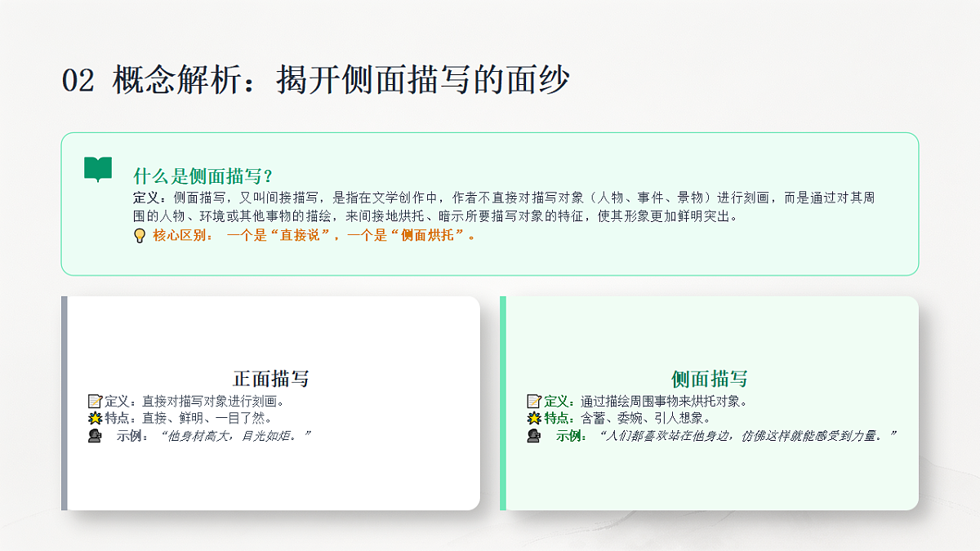Viewport: 980px width, 551px height.
Task: Click the text 特点：含蓄、委婉、引人想象。
Action: [x=627, y=418]
